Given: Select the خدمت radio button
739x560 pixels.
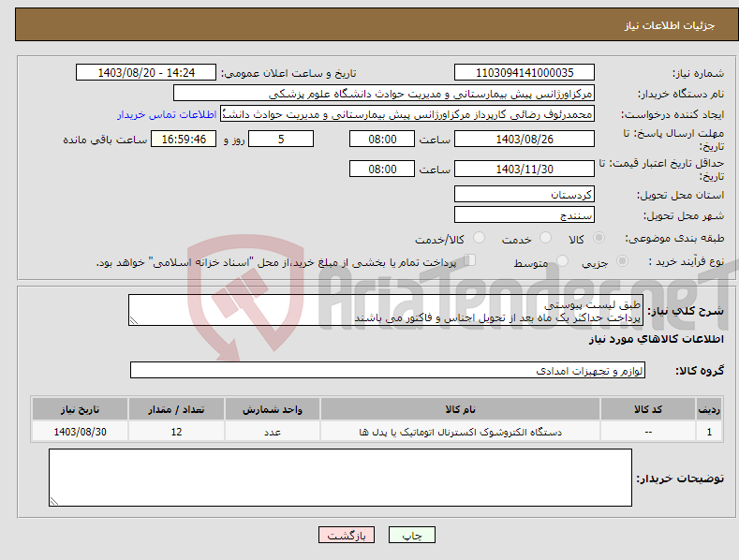Looking at the screenshot, I should tap(545, 238).
